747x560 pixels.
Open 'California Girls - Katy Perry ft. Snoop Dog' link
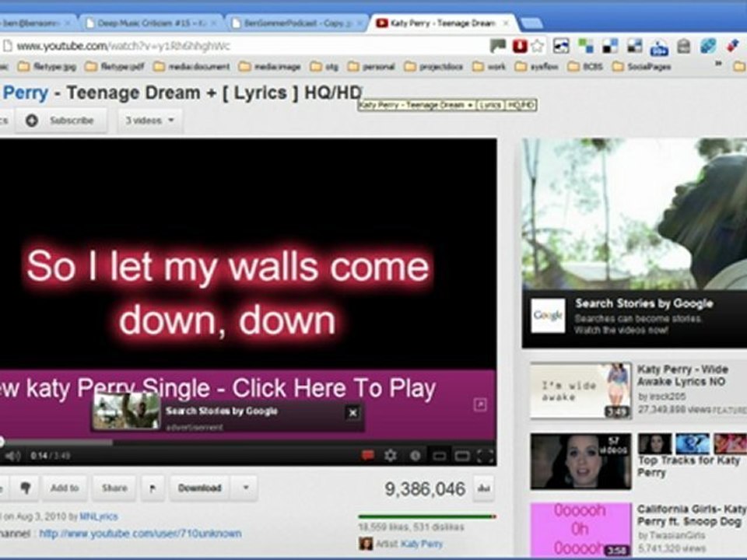(692, 515)
